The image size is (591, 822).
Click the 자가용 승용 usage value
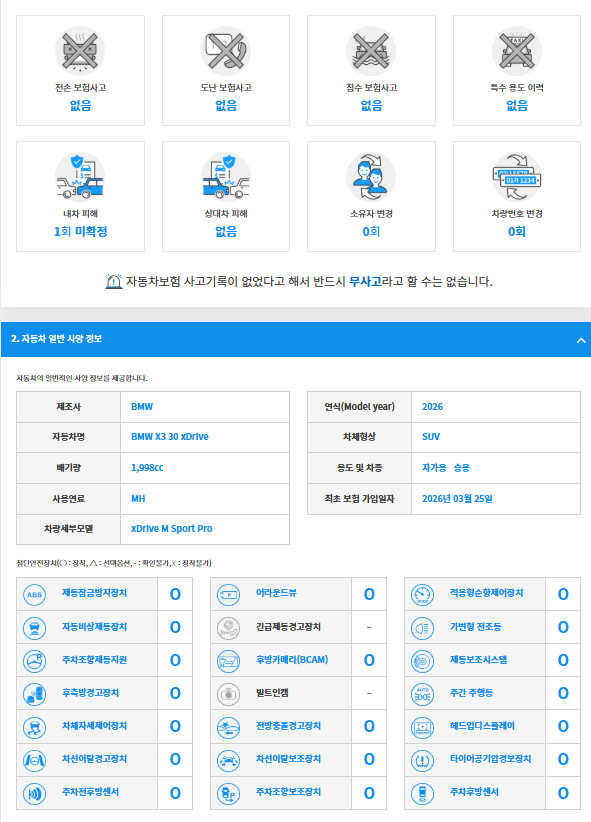pyautogui.click(x=446, y=468)
